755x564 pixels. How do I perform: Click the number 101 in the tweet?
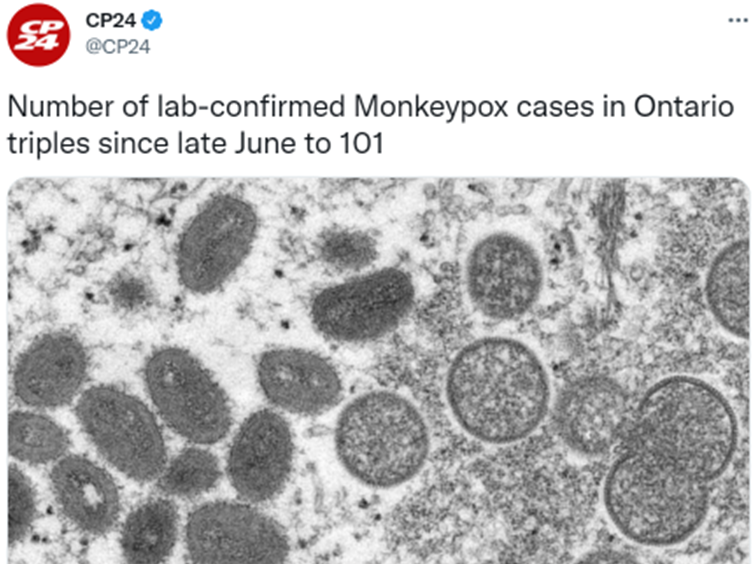coord(362,143)
